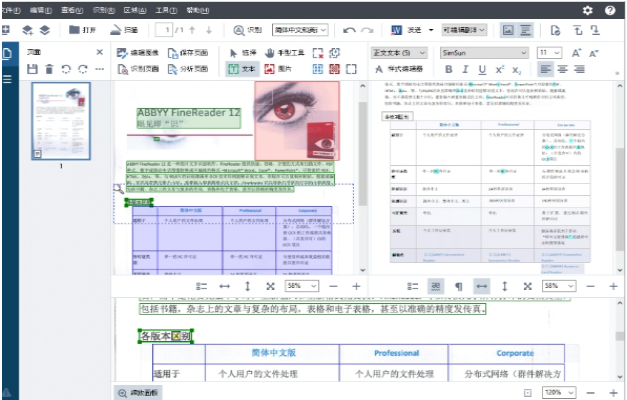Click 识别页面 (Recognize Page) button
This screenshot has height=400, width=627.
[x=138, y=69]
